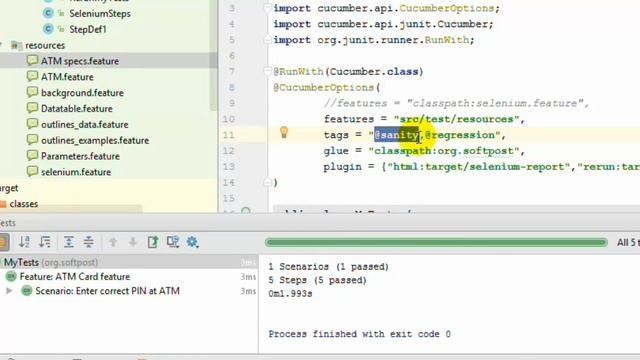This screenshot has width=640, height=360.
Task: Click "src/test/resources" features string
Action: click(456, 119)
